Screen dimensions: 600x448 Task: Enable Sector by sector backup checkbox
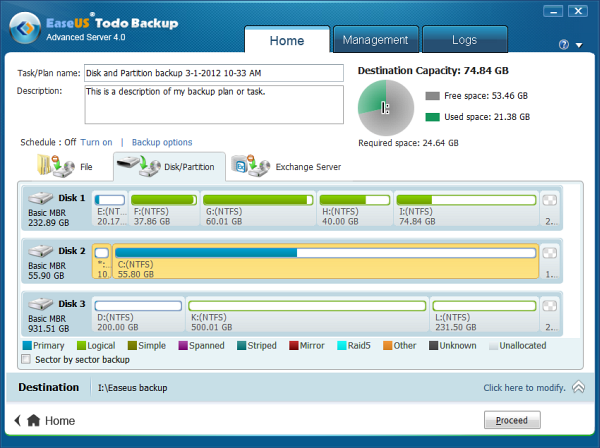[26, 359]
